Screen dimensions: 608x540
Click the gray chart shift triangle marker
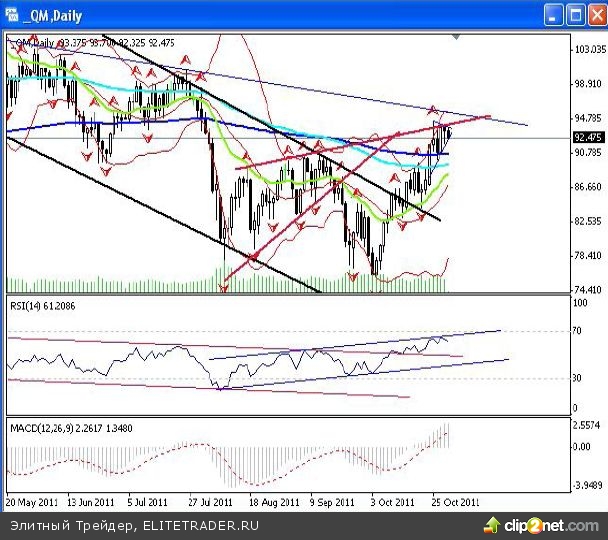click(x=457, y=37)
